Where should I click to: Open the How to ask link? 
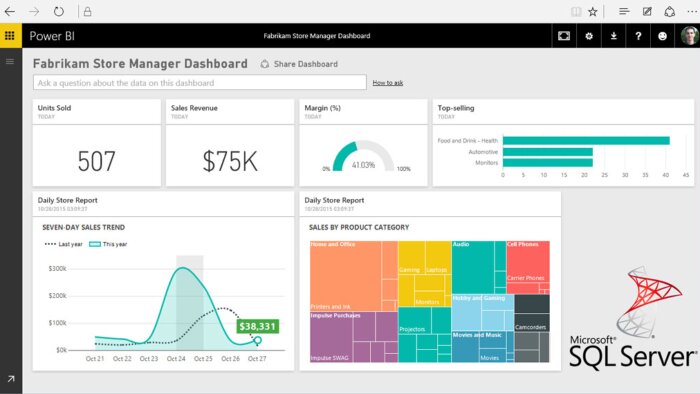coord(388,83)
